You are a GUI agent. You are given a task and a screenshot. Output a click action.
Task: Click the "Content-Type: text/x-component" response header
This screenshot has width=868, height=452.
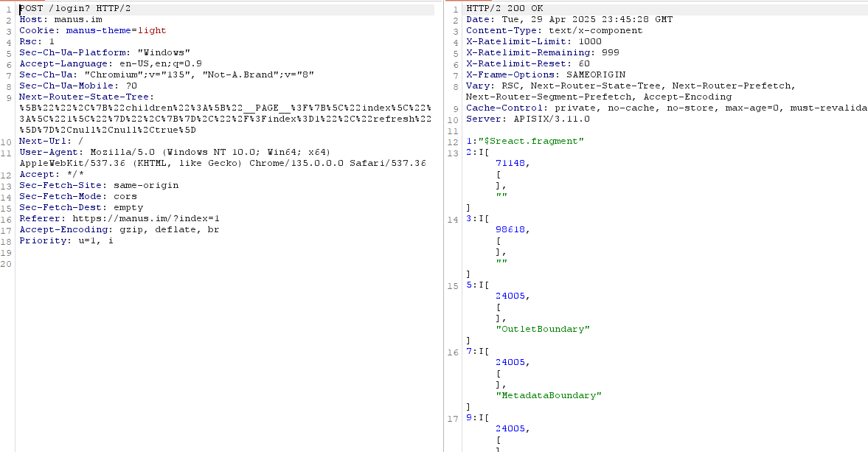coord(554,30)
